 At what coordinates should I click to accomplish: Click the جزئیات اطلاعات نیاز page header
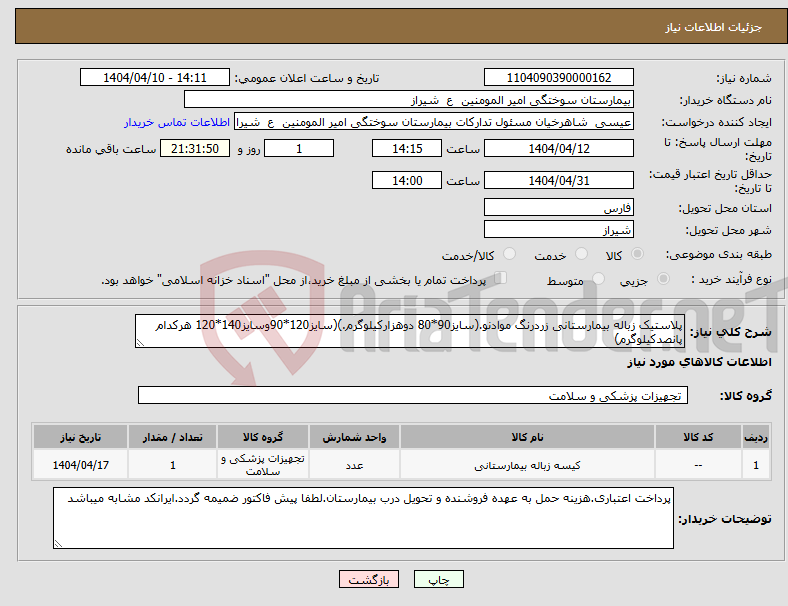pos(714,27)
